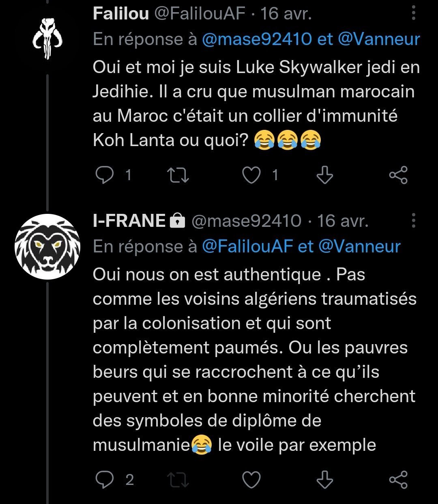Reply to I-FRANE's tweet
Image resolution: width=438 pixels, height=504 pixels.
pos(105,480)
